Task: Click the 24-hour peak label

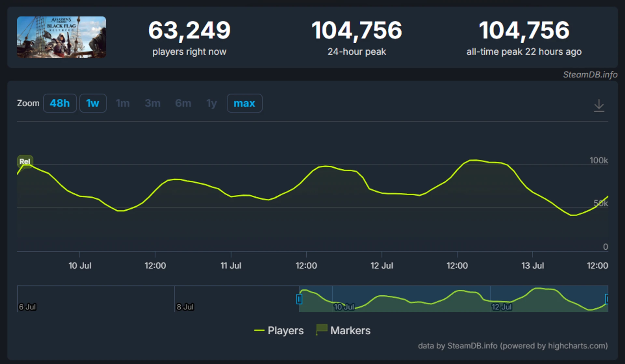Action: [x=357, y=52]
